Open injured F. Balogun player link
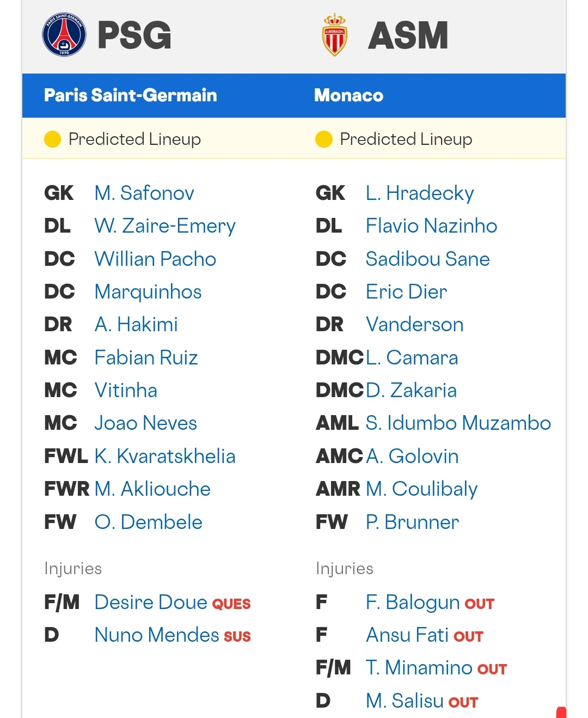The height and width of the screenshot is (718, 588). click(x=413, y=603)
